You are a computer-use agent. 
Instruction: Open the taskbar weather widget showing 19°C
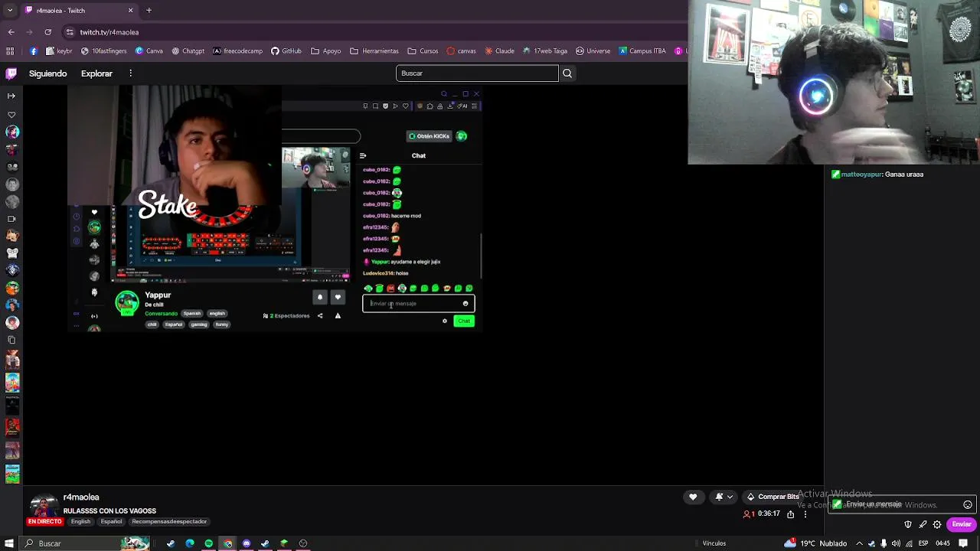814,543
